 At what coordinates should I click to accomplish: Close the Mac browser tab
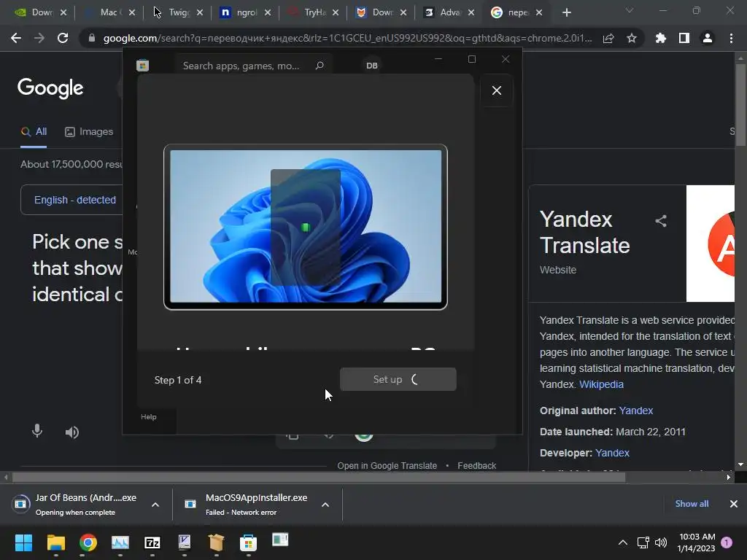[132, 12]
